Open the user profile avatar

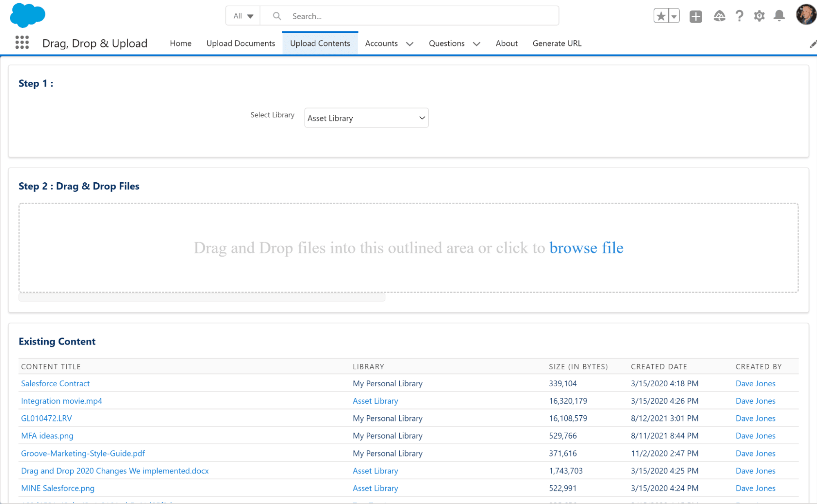coord(806,15)
